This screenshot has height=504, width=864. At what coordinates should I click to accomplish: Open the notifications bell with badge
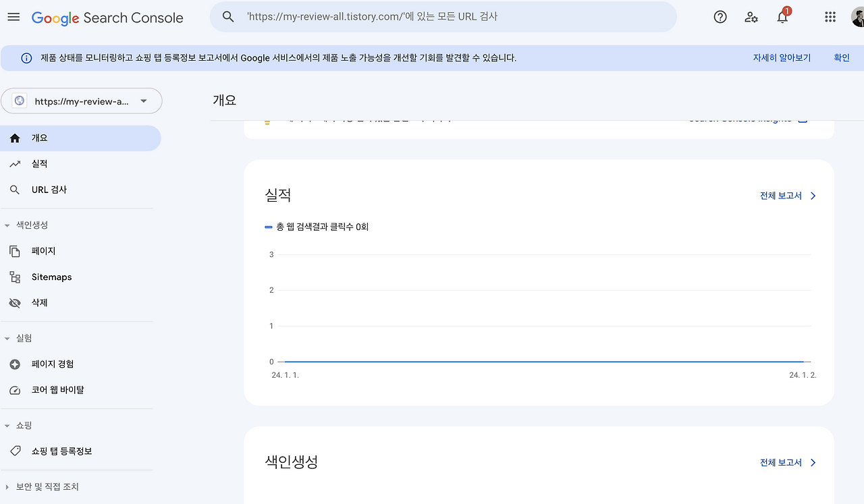(x=782, y=17)
